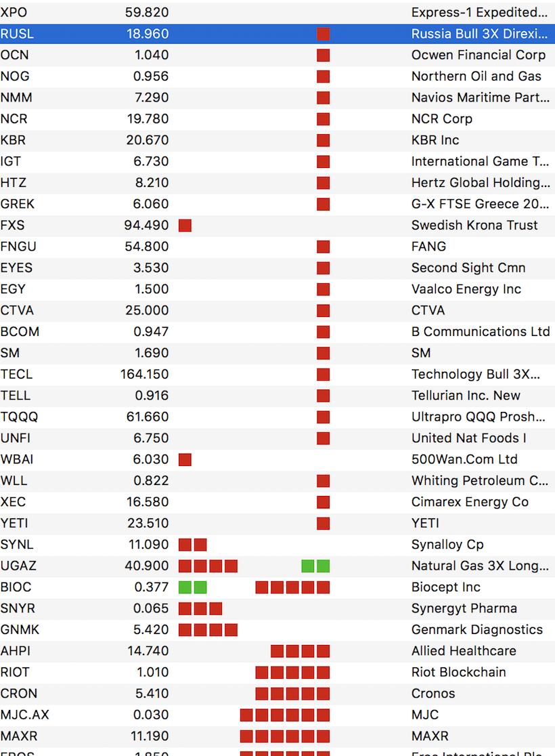Click the red square in the WBAI row
Viewport: 555px width, 756px height.
[185, 460]
